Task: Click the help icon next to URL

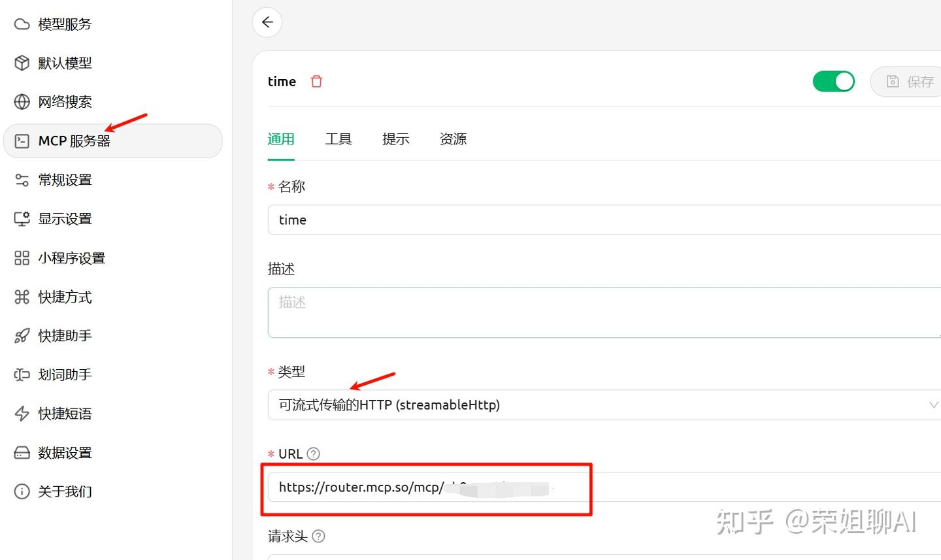Action: 314,453
